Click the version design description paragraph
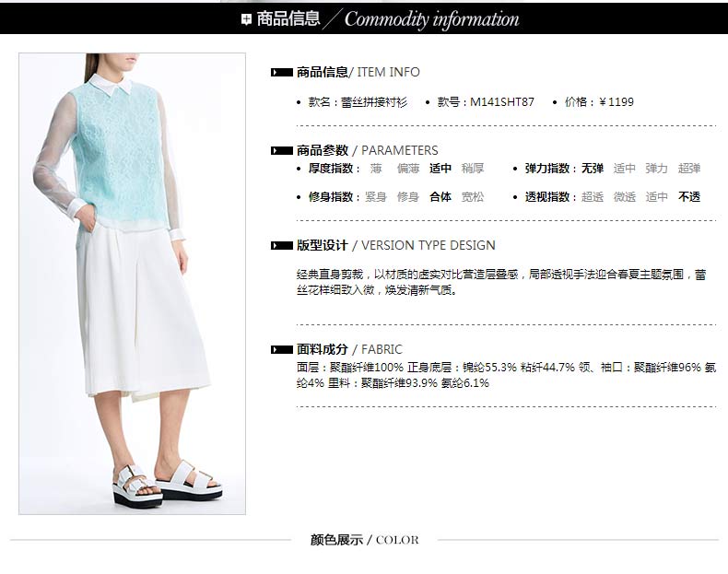The height and width of the screenshot is (574, 728). [x=501, y=282]
